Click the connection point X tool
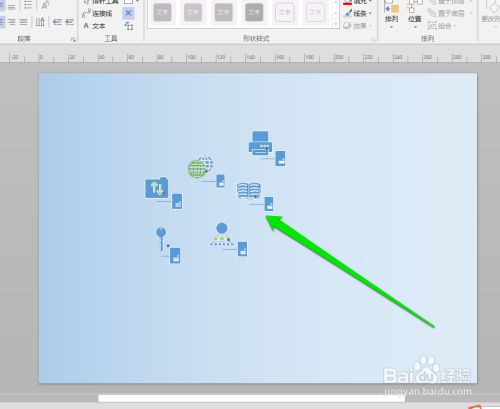The height and width of the screenshot is (409, 500). tap(128, 13)
